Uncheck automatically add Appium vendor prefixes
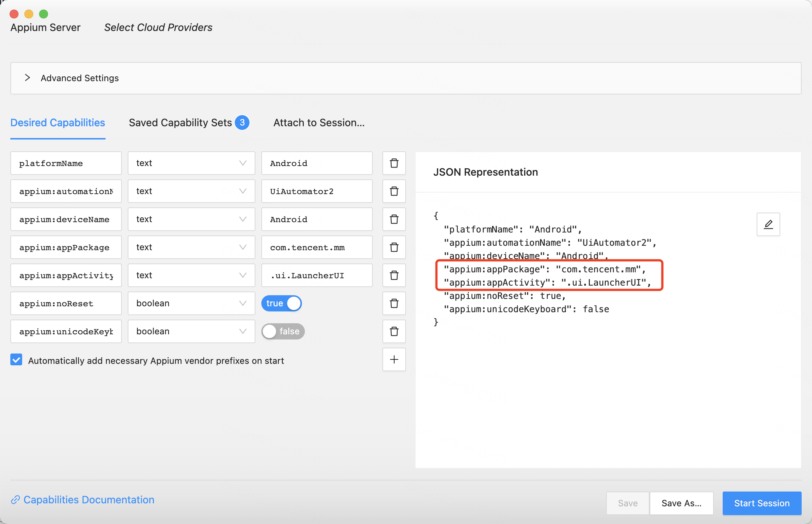 tap(16, 360)
